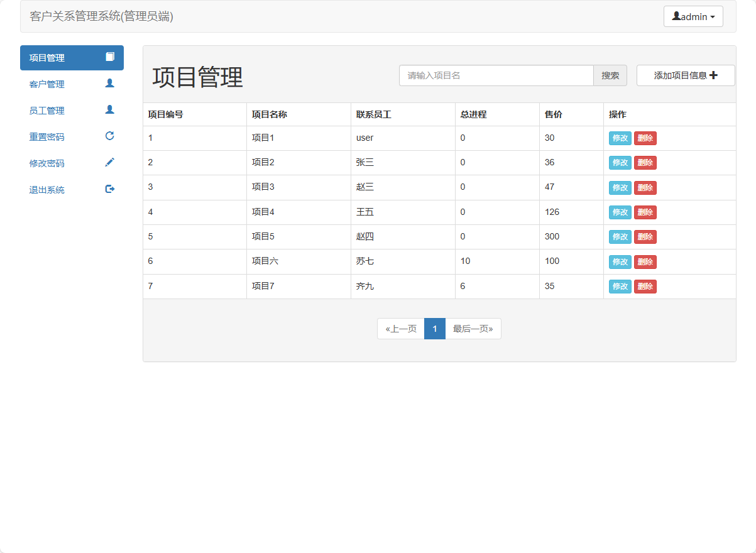Click the refresh icon next to 重置密码
This screenshot has width=756, height=553.
[110, 136]
